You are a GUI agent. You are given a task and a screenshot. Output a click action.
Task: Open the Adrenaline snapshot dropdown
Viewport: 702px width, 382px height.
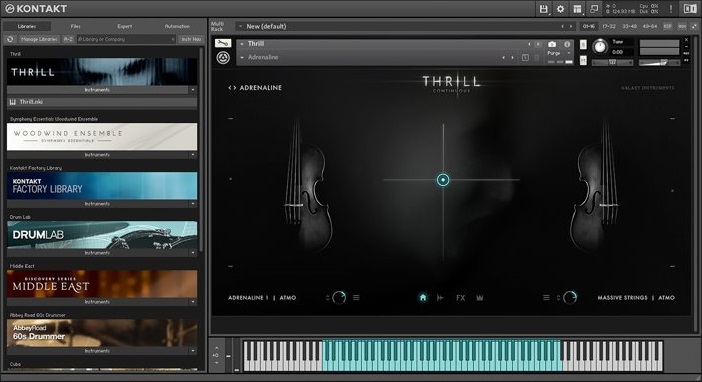click(x=242, y=57)
